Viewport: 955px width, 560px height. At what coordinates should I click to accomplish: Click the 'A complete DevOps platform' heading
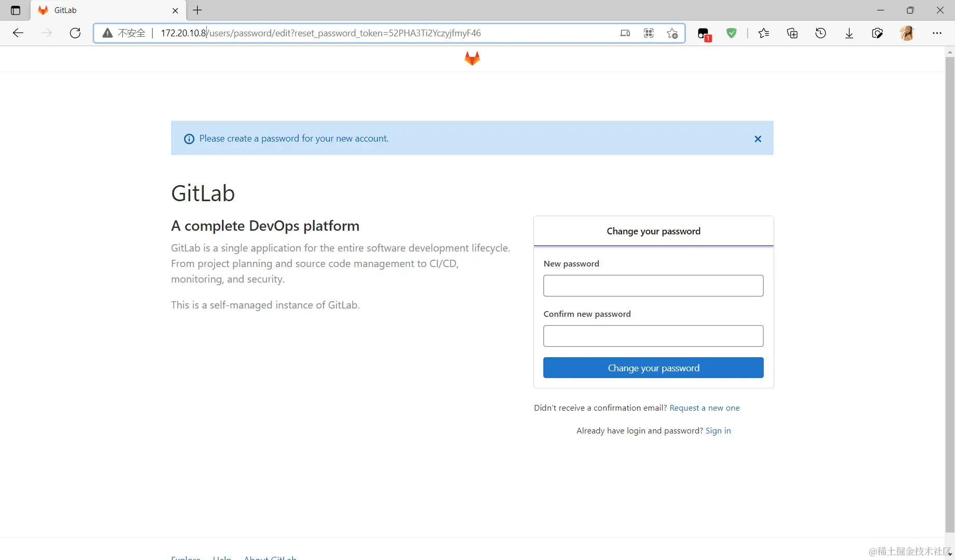coord(265,226)
